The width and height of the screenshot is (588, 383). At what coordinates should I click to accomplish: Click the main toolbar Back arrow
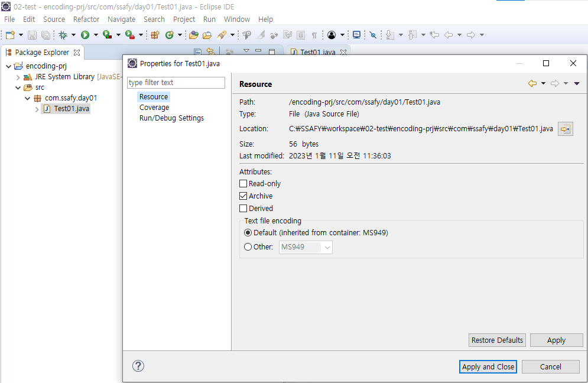point(449,35)
